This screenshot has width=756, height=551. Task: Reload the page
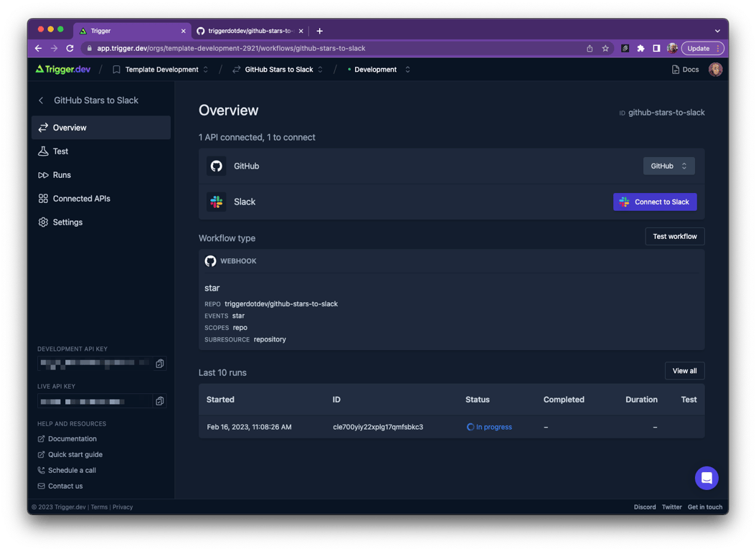coord(70,48)
